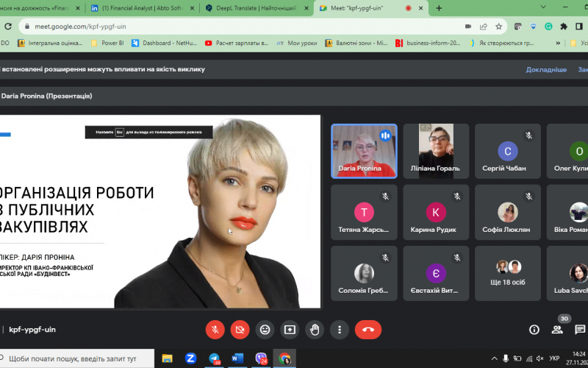Click the Windows search box
Image resolution: width=588 pixels, height=368 pixels.
(77, 358)
